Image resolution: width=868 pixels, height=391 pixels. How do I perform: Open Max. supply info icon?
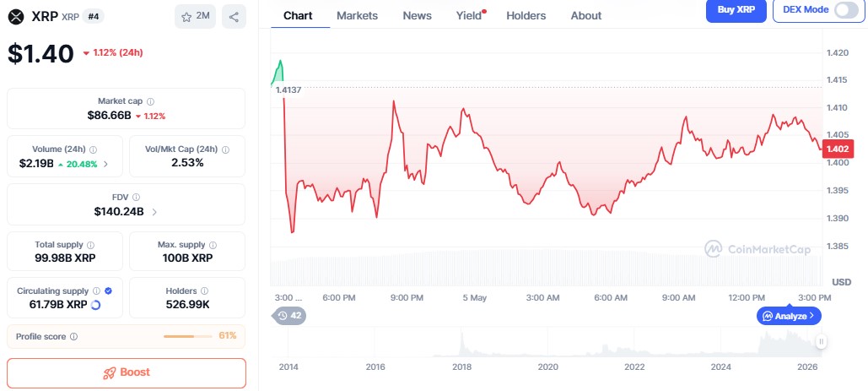[213, 244]
